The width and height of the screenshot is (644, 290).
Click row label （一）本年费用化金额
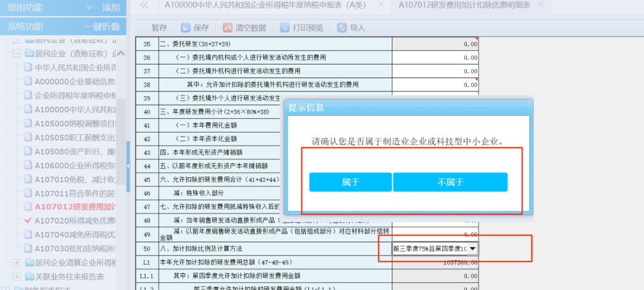pyautogui.click(x=206, y=125)
